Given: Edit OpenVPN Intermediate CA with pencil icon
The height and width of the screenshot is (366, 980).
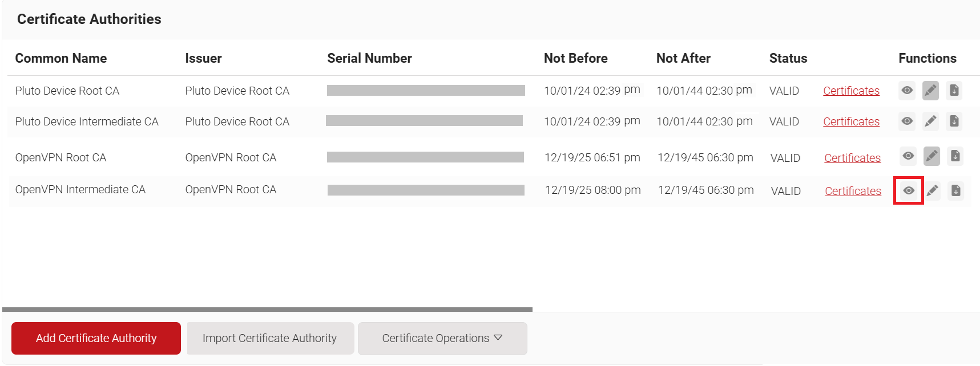Looking at the screenshot, I should point(932,190).
